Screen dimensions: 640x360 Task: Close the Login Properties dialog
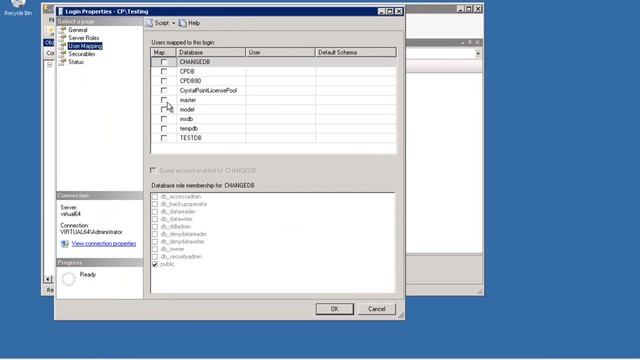pos(399,11)
